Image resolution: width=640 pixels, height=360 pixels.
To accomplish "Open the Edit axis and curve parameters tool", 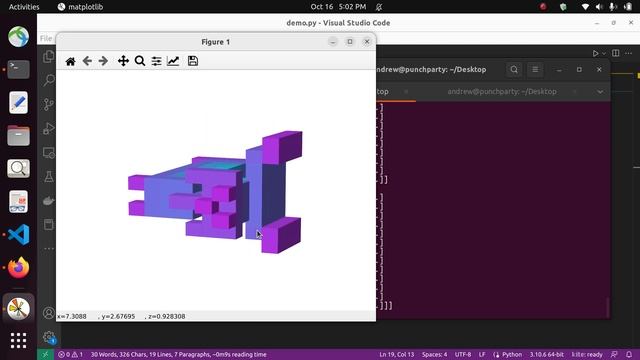I will point(173,61).
